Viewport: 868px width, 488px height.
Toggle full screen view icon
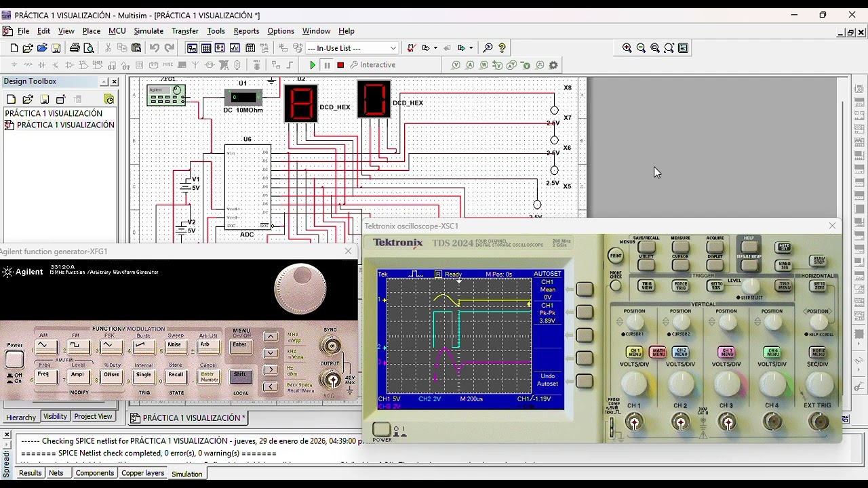point(683,48)
